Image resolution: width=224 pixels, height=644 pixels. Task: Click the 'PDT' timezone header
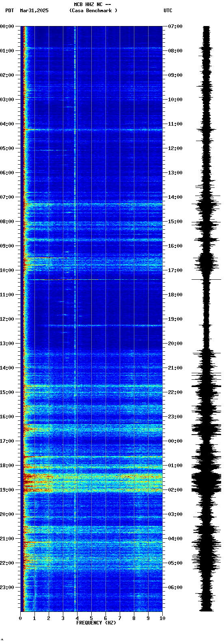[x=10, y=11]
